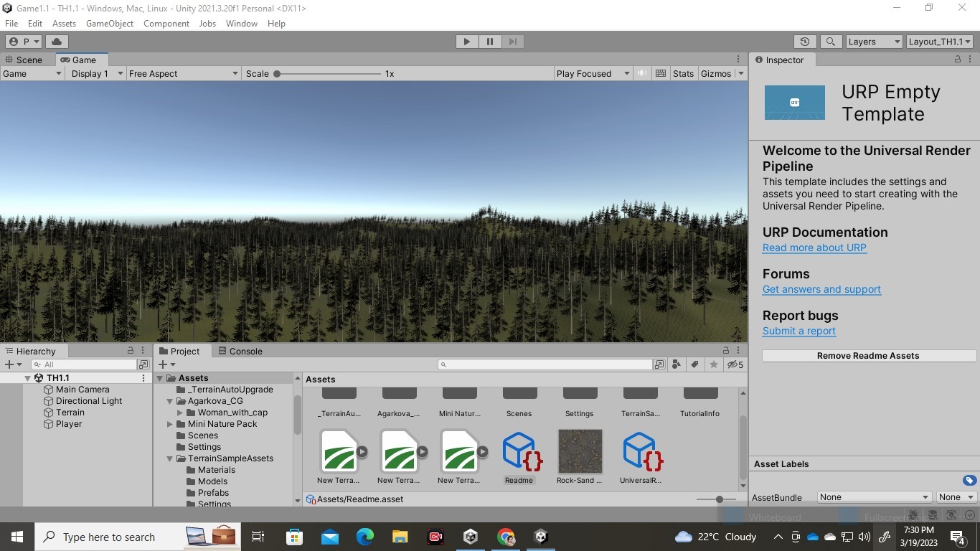The image size is (980, 551).
Task: Open the global search magnifier
Action: [831, 42]
